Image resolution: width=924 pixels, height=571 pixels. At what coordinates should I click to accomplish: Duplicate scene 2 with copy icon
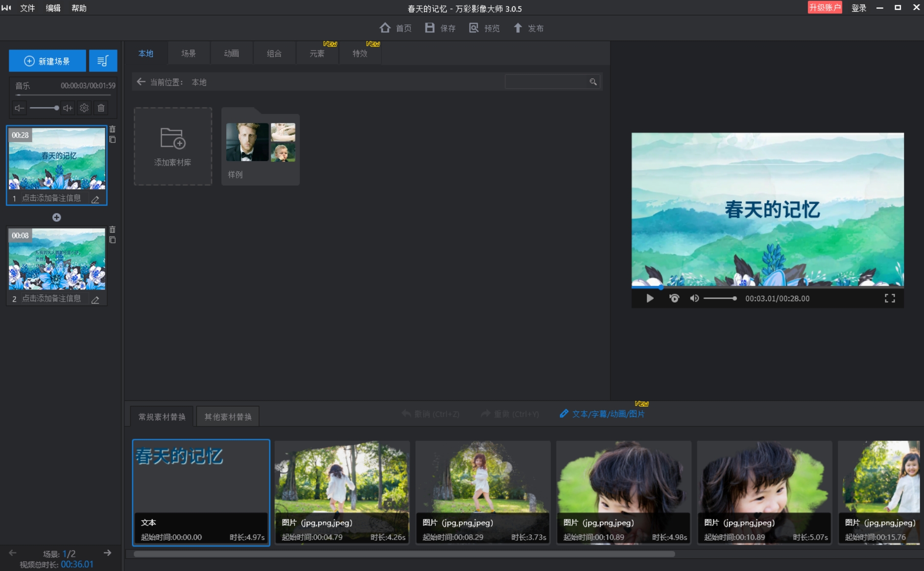click(113, 240)
